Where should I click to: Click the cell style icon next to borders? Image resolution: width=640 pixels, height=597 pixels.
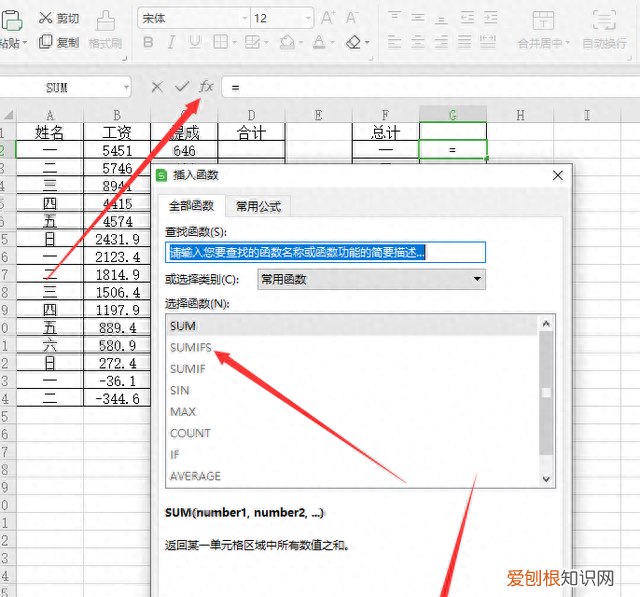click(253, 42)
